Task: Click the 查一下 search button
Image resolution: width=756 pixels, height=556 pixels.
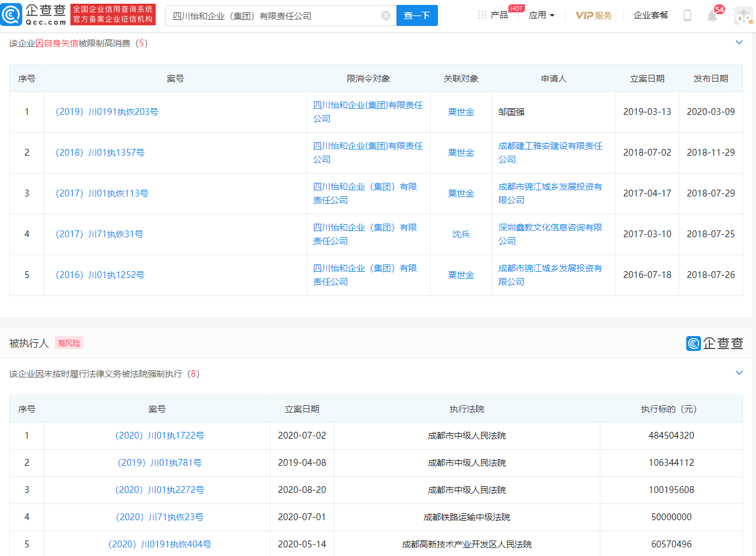Action: (416, 15)
